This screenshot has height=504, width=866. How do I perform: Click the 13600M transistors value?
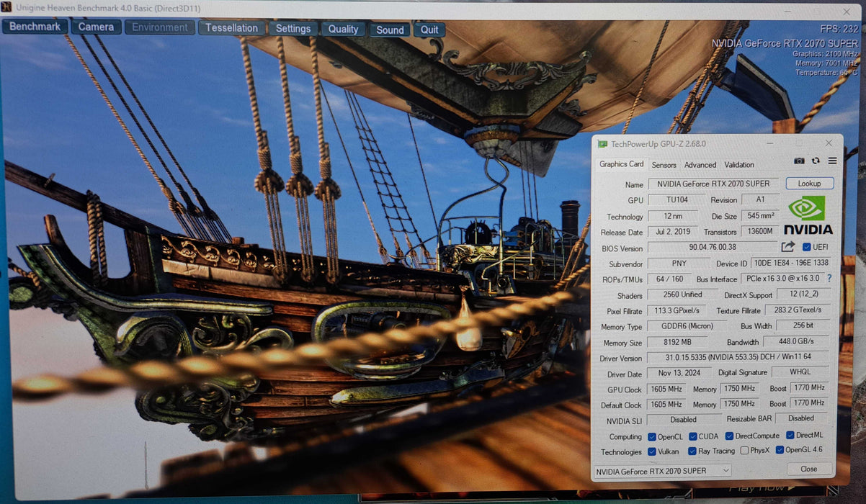[760, 232]
